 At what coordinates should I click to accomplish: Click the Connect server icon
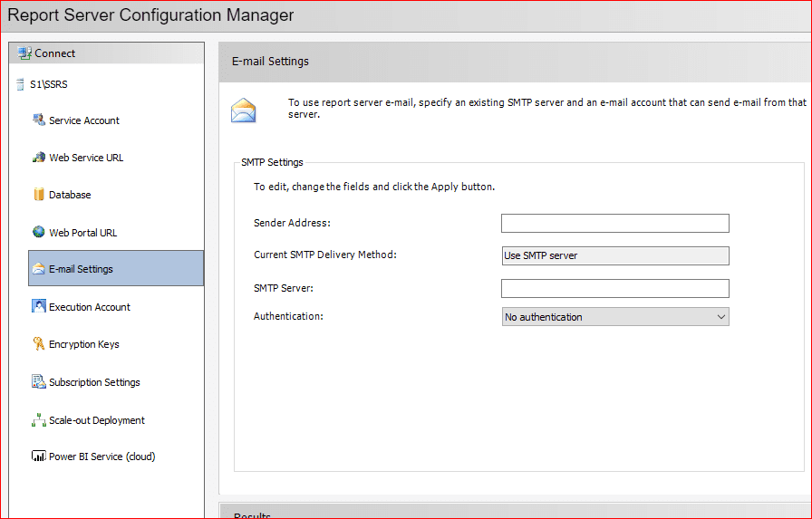pyautogui.click(x=24, y=53)
